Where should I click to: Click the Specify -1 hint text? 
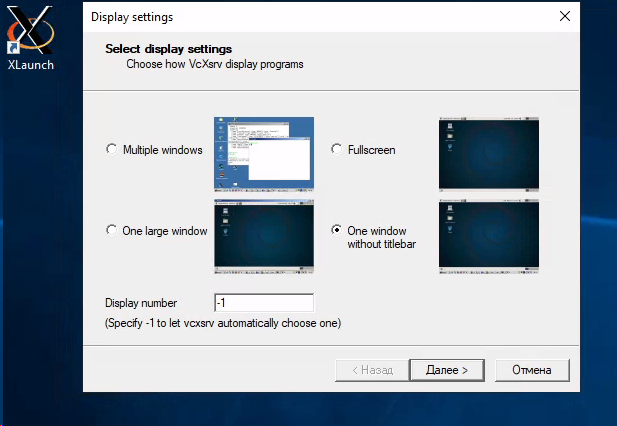click(x=223, y=323)
